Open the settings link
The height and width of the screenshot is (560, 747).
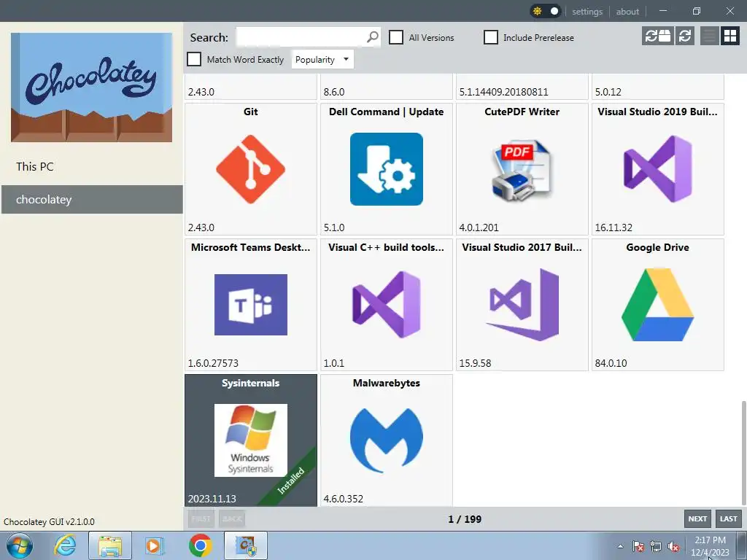pos(587,12)
